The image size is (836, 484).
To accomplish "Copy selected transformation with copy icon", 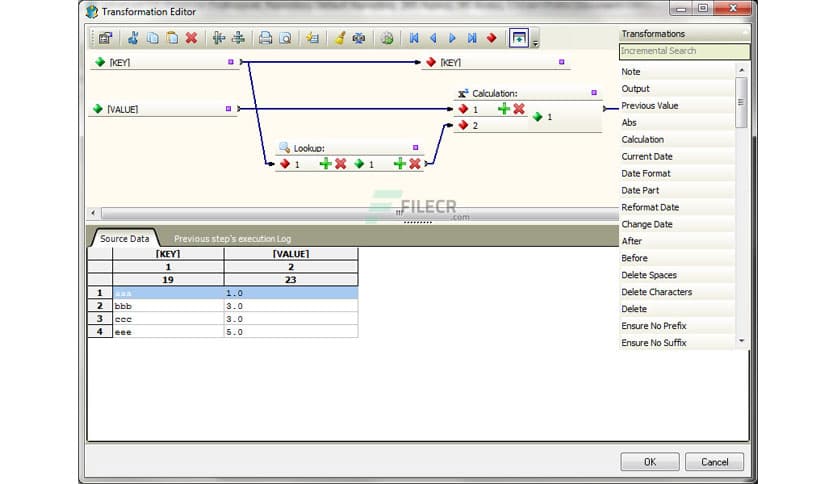I will (x=152, y=38).
